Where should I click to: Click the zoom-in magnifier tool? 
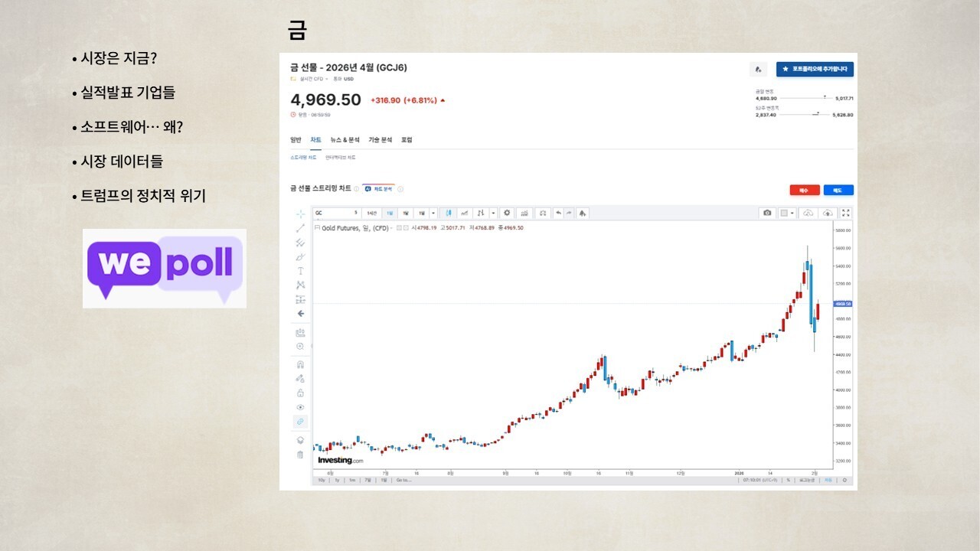(x=301, y=347)
